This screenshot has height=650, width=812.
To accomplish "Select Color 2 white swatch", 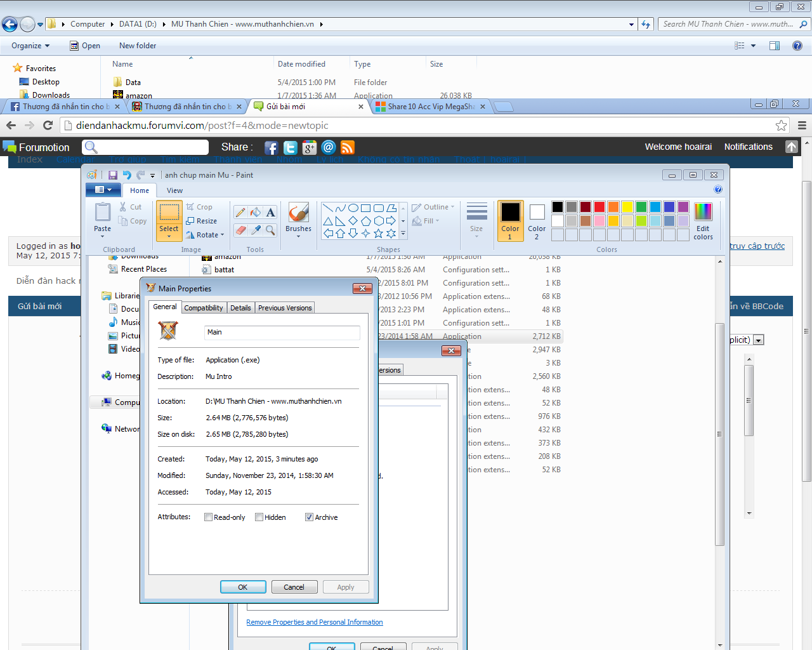I will pos(537,220).
